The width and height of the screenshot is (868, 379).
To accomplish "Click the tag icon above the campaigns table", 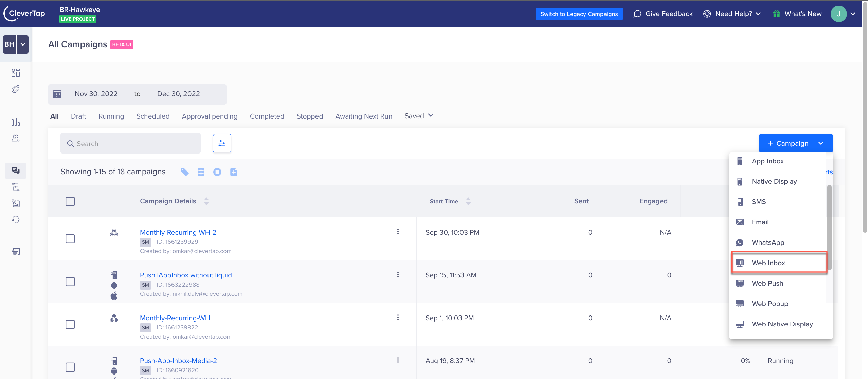I will 184,172.
